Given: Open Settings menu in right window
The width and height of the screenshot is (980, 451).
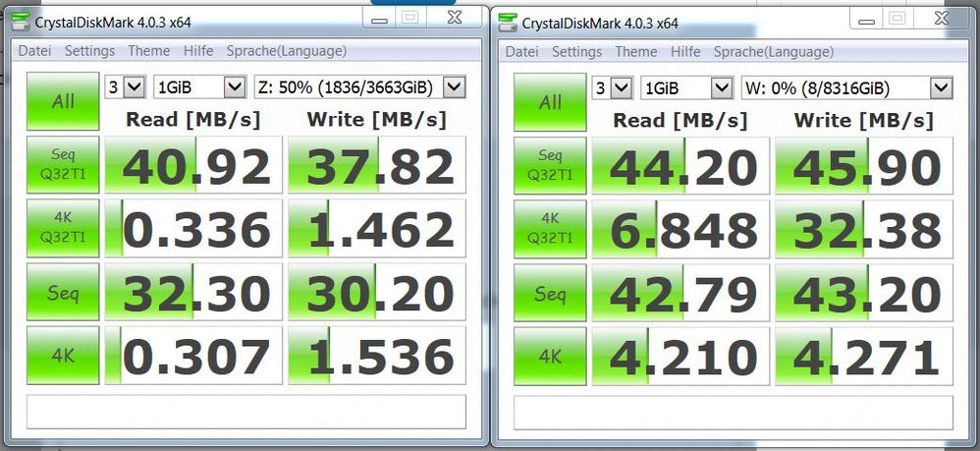Looking at the screenshot, I should 576,51.
